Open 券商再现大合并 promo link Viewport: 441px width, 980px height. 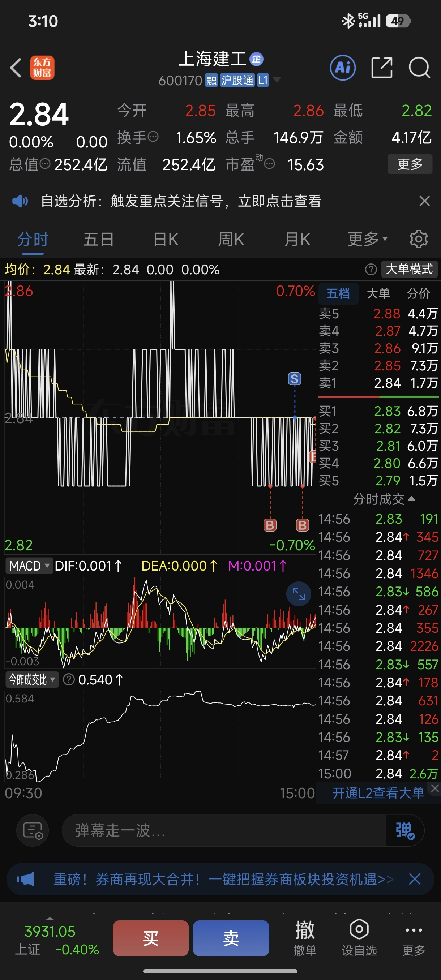pos(223,879)
